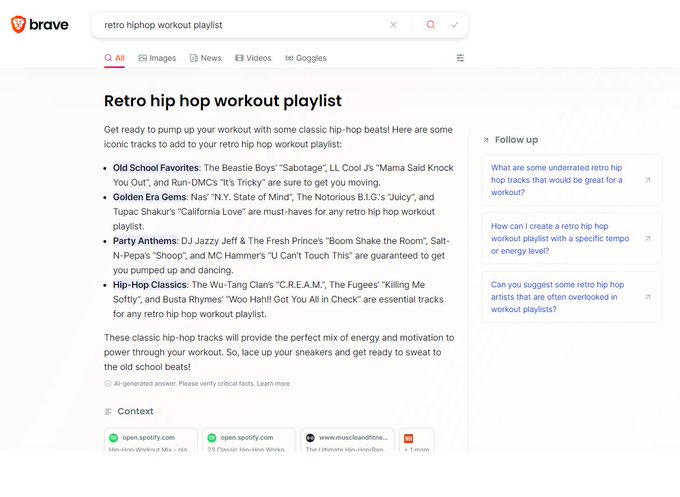Open the Learn more link
Screen dimensions: 680x497
click(273, 383)
